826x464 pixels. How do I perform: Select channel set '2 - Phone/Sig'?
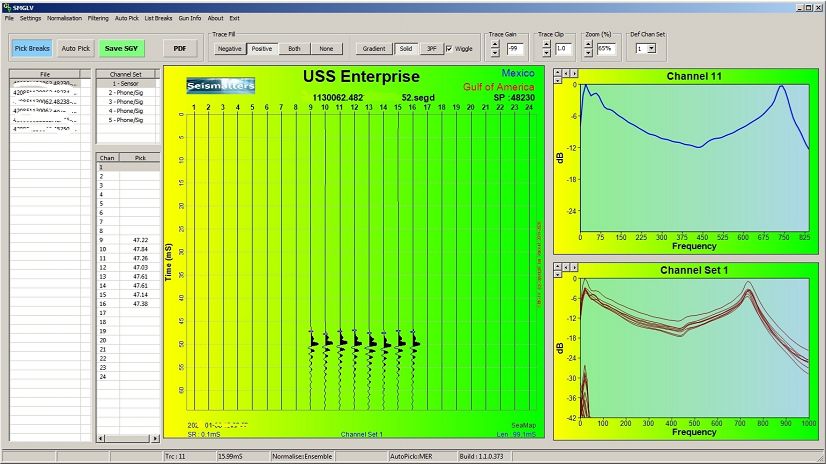126,92
